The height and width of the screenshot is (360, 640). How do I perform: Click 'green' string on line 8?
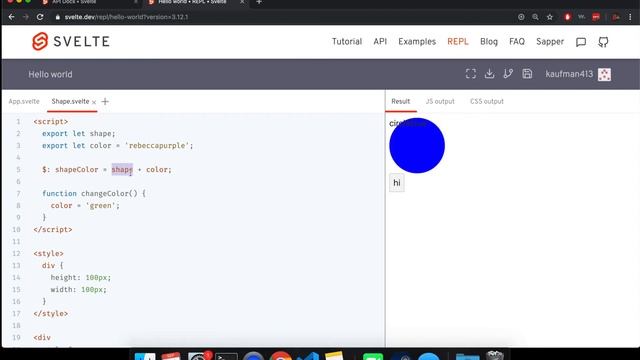102,205
